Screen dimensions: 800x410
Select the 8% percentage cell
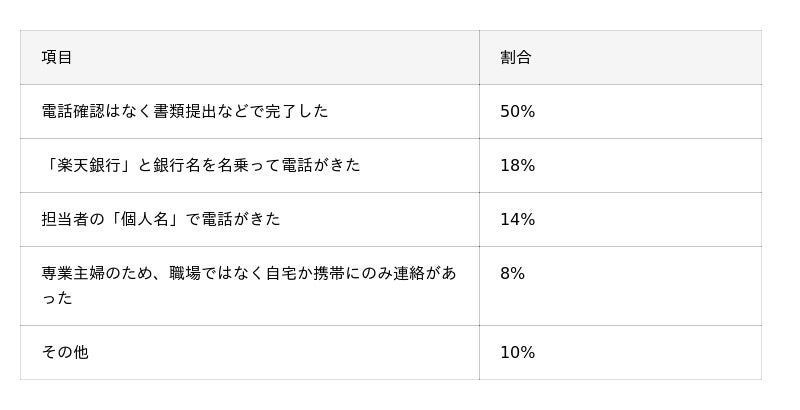[x=512, y=273]
